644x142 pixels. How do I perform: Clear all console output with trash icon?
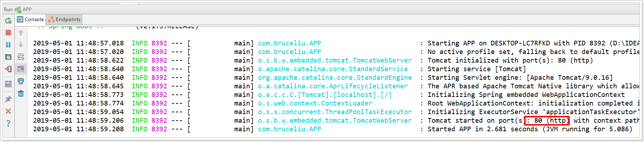click(x=21, y=93)
